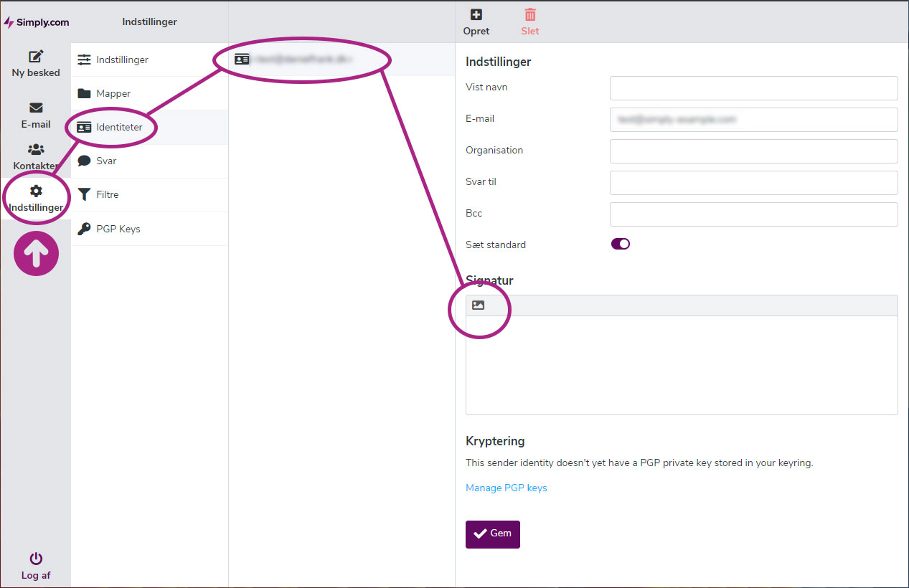Open Svar settings section

click(106, 161)
